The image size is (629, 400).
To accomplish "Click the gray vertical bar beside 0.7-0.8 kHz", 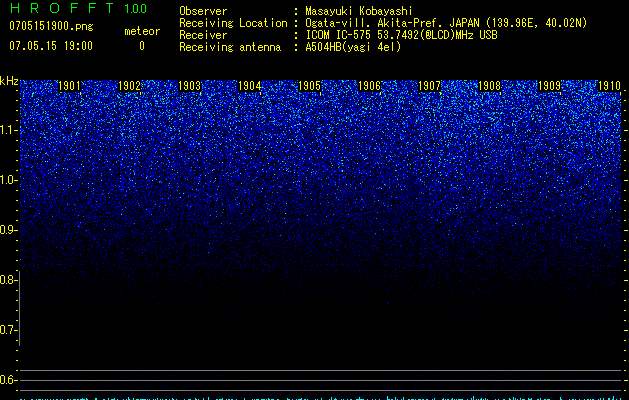I will pos(19,308).
